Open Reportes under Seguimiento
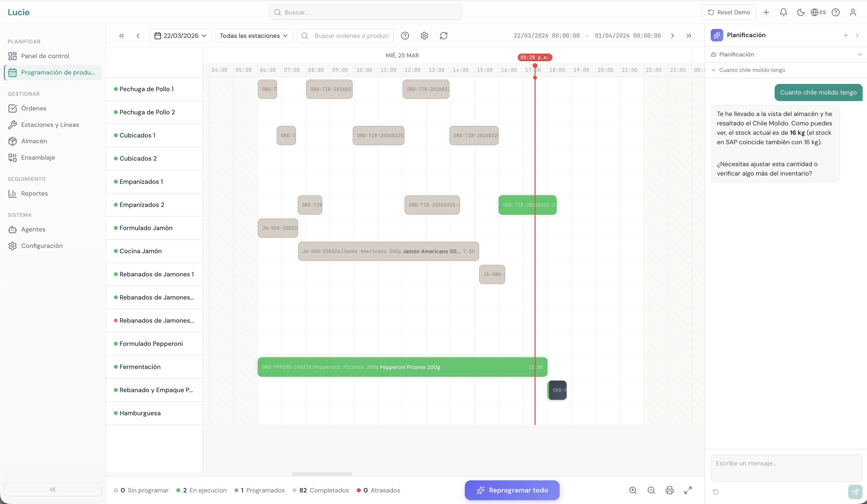 (x=34, y=193)
